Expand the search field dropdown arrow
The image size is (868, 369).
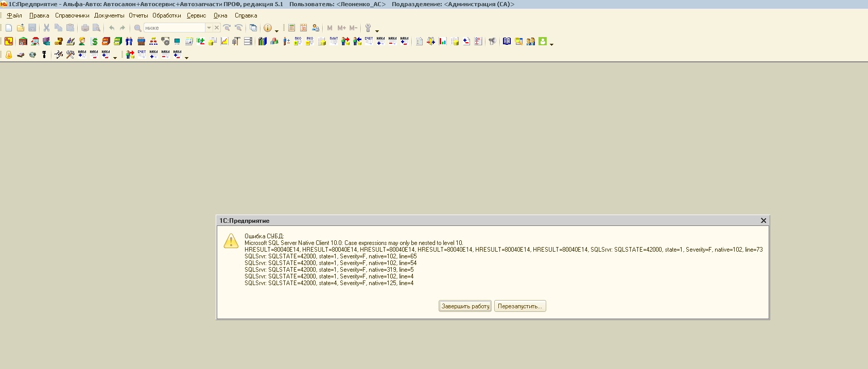coord(209,28)
